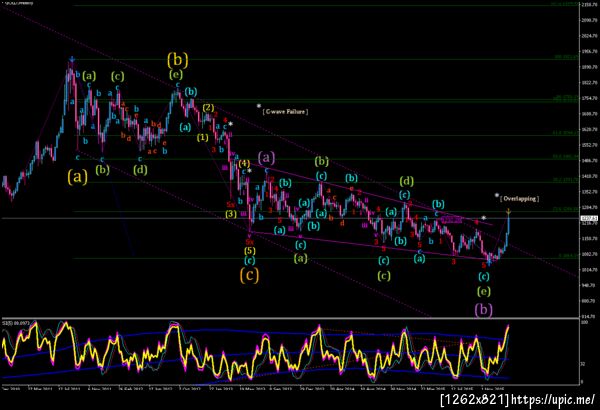
Task: Select the large purple (b) label at bottom
Action: [483, 309]
